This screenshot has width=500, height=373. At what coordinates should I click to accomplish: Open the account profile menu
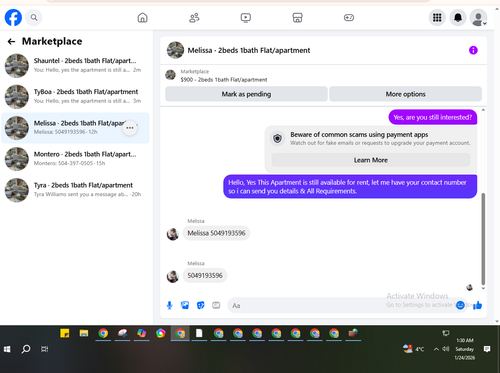point(479,17)
